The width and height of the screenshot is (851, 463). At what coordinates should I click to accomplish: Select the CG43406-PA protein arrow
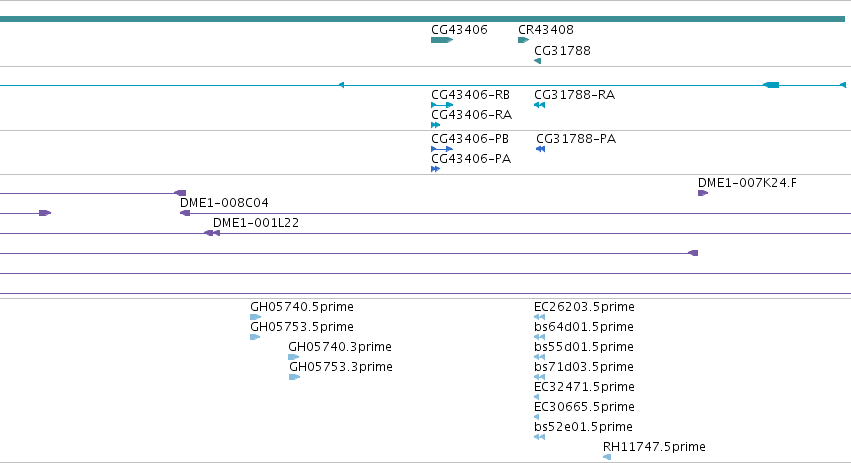coord(435,169)
